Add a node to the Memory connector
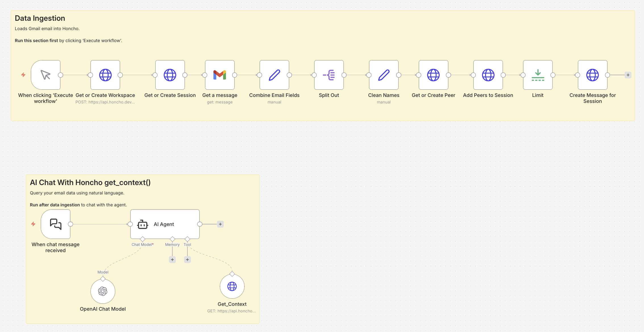Screen dimensions: 644x332 point(172,260)
